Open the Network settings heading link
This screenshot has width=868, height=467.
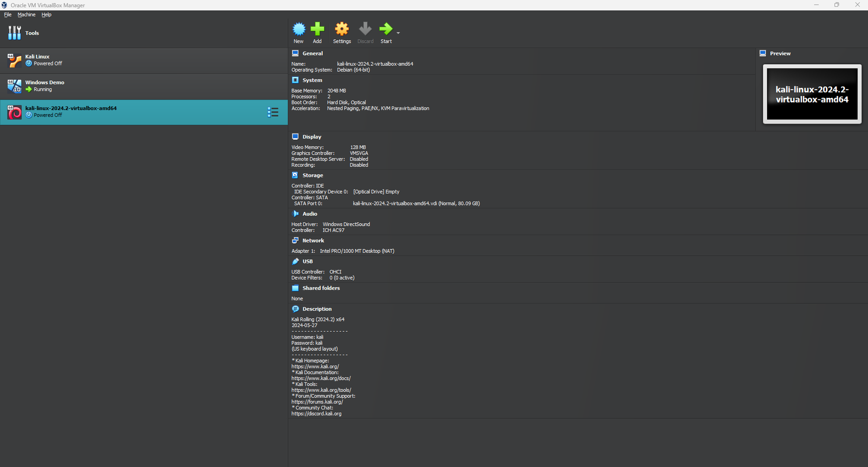pyautogui.click(x=313, y=241)
